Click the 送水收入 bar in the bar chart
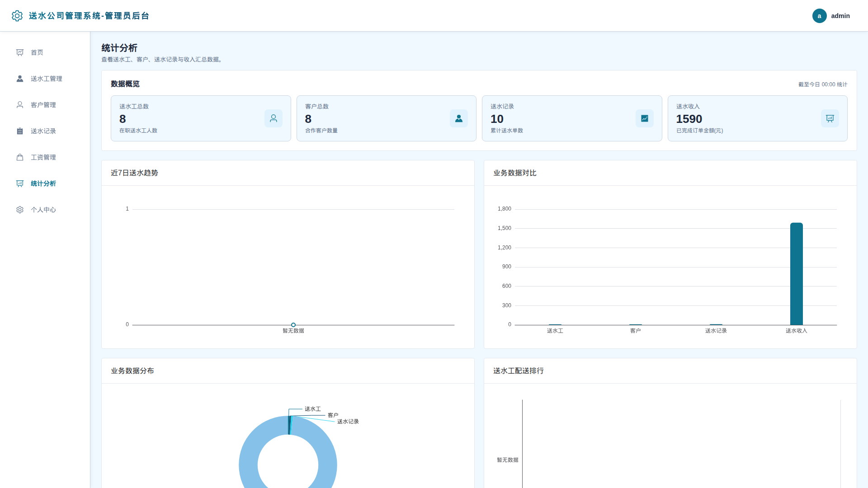 click(797, 274)
